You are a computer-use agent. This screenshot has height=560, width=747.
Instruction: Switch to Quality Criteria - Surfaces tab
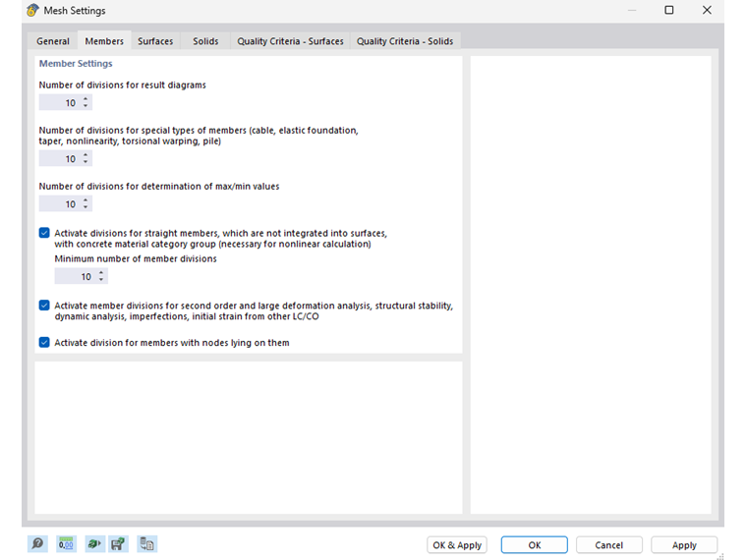coord(290,41)
